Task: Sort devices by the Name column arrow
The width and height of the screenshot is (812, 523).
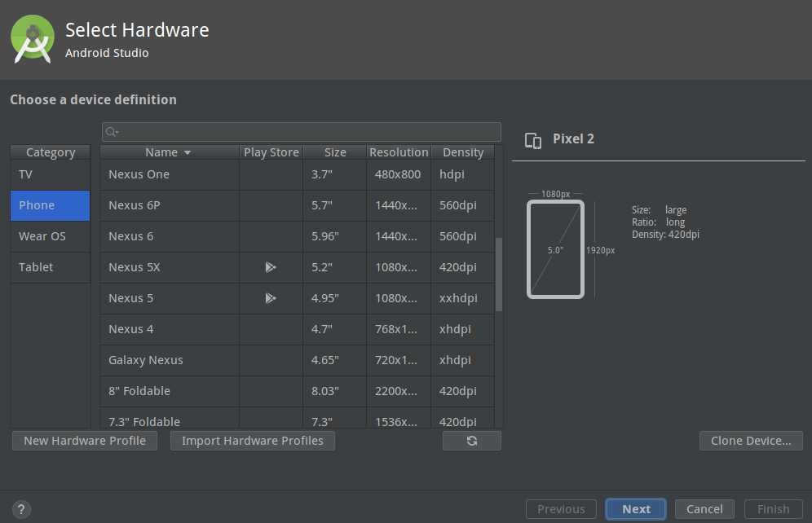Action: (188, 152)
